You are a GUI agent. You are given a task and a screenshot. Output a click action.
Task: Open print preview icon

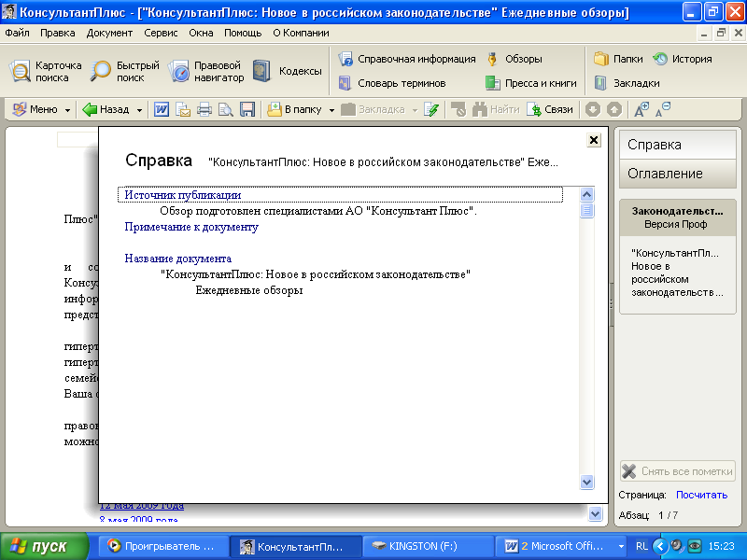click(226, 109)
